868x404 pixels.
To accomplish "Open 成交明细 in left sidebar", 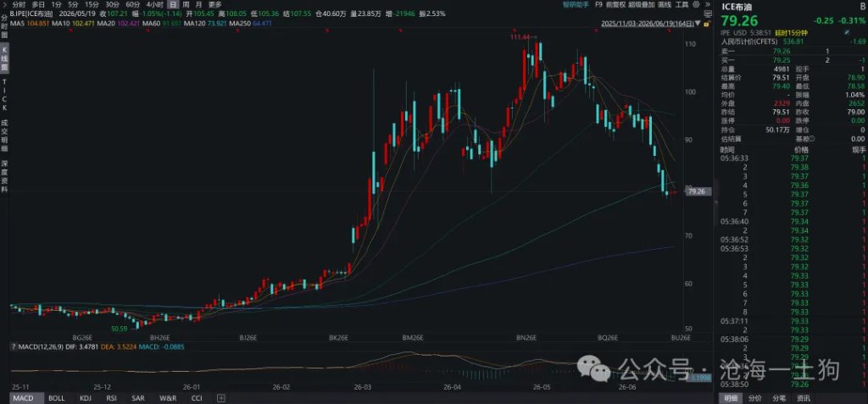I will click(4, 136).
